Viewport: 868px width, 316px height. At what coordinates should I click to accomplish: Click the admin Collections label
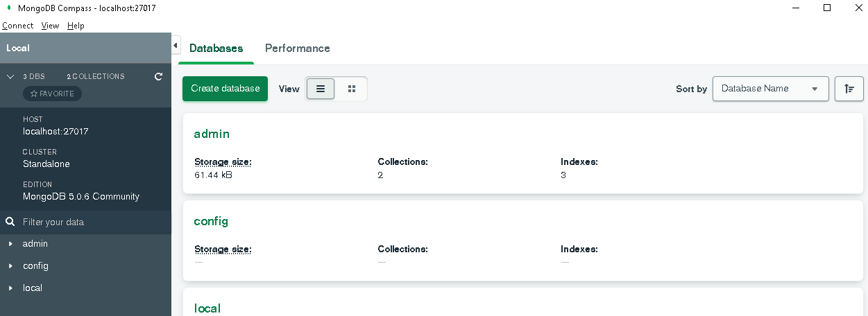403,161
